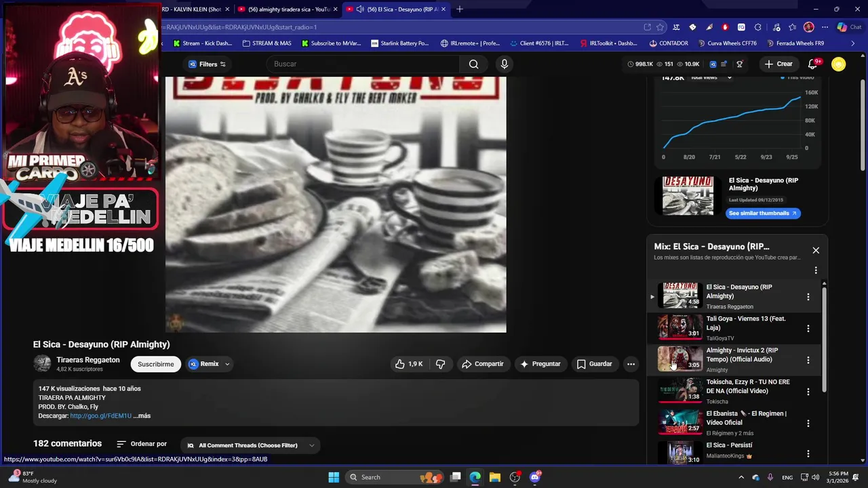
Task: Open YouTube notifications bell
Action: 812,64
